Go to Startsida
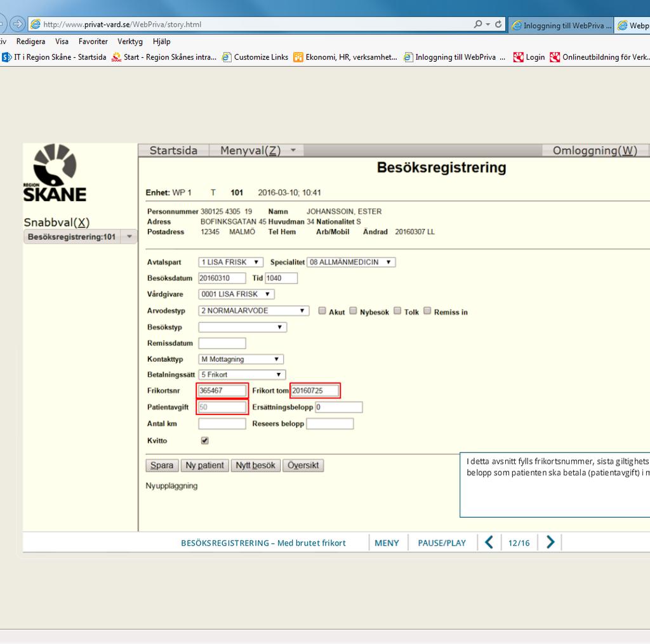Screen dimensions: 650x644 click(174, 150)
